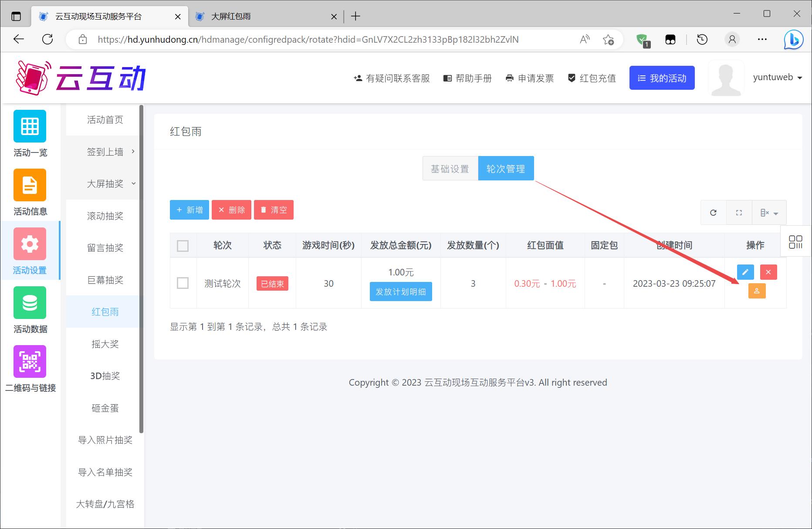Open the 二维码与链接 QR code icon
The image size is (812, 529).
point(30,362)
